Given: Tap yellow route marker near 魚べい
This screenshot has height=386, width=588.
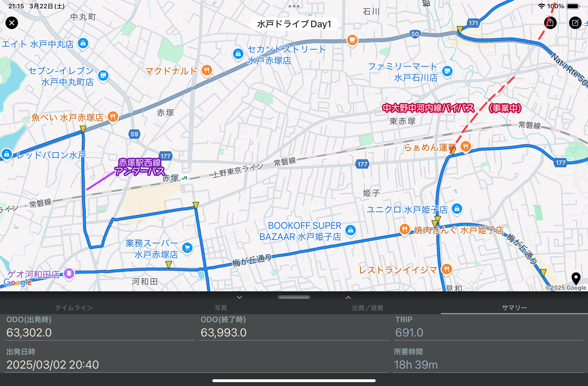Looking at the screenshot, I should (83, 129).
